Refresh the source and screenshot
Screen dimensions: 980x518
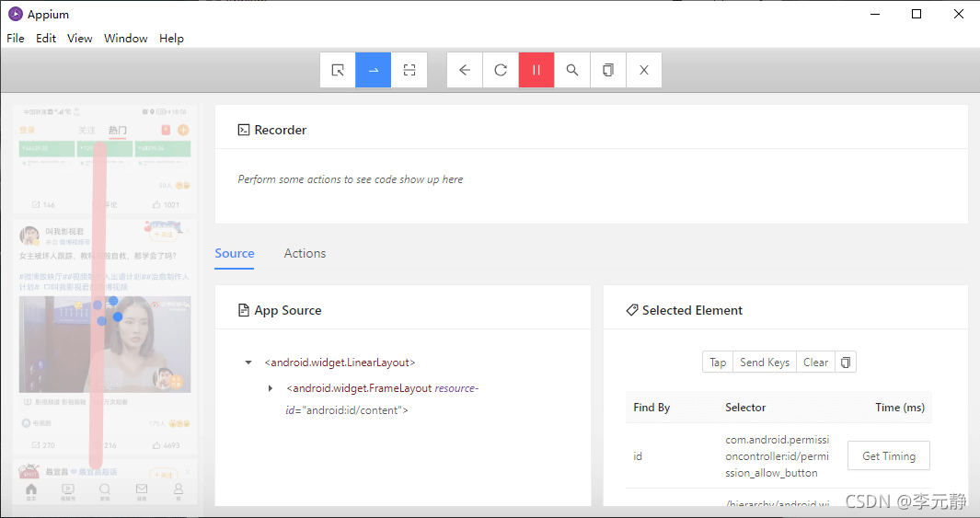coord(501,70)
